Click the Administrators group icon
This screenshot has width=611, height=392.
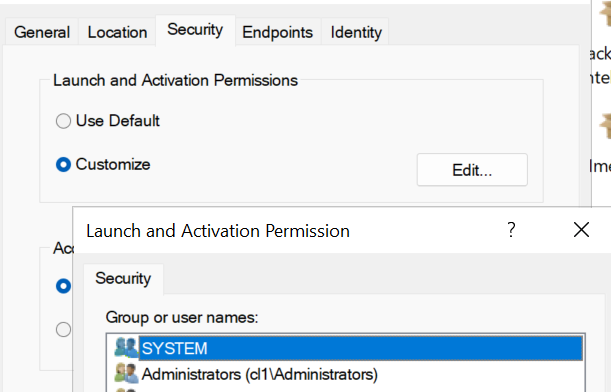click(126, 373)
